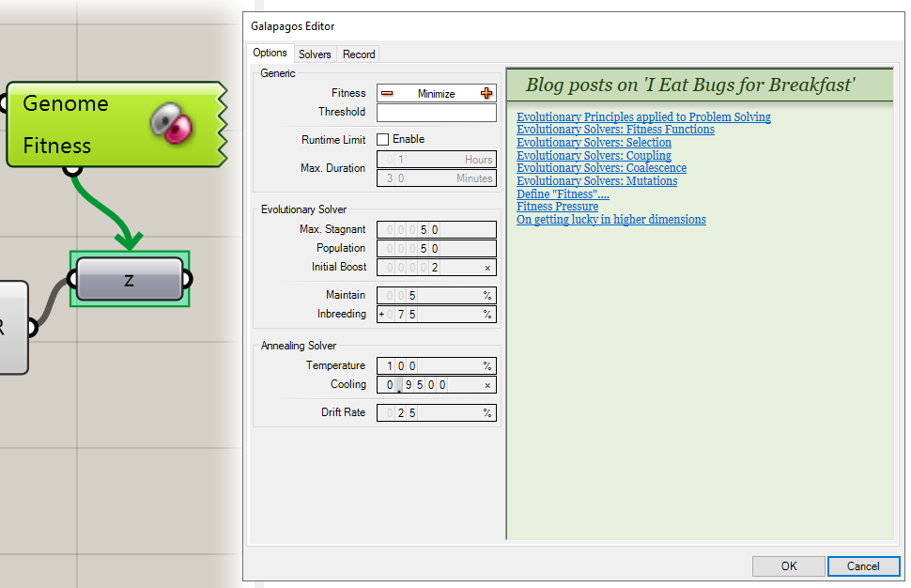The height and width of the screenshot is (588, 911).
Task: Open the Record tab
Action: coord(359,54)
